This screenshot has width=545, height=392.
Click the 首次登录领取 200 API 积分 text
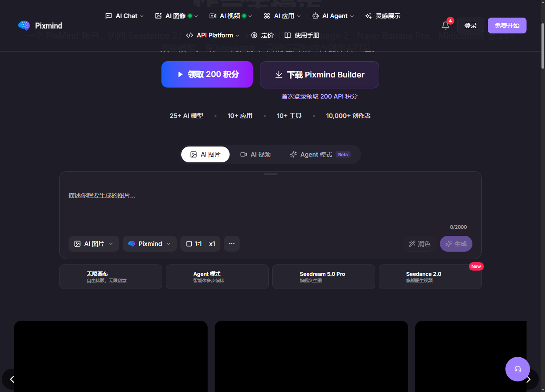point(320,96)
